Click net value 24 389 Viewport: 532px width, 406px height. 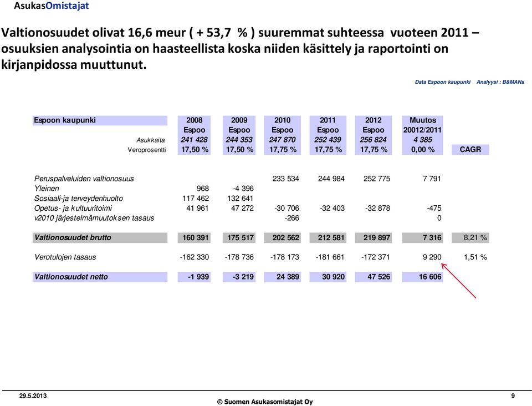point(282,277)
